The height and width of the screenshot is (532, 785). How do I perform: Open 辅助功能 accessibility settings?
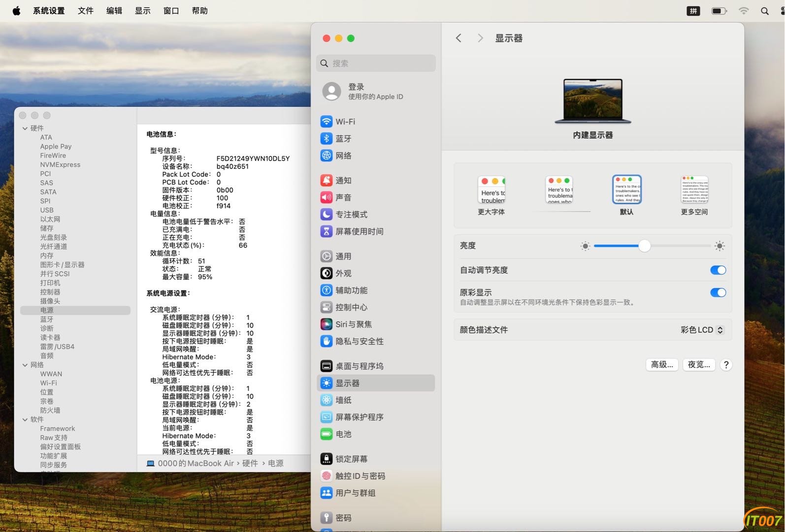click(x=376, y=291)
